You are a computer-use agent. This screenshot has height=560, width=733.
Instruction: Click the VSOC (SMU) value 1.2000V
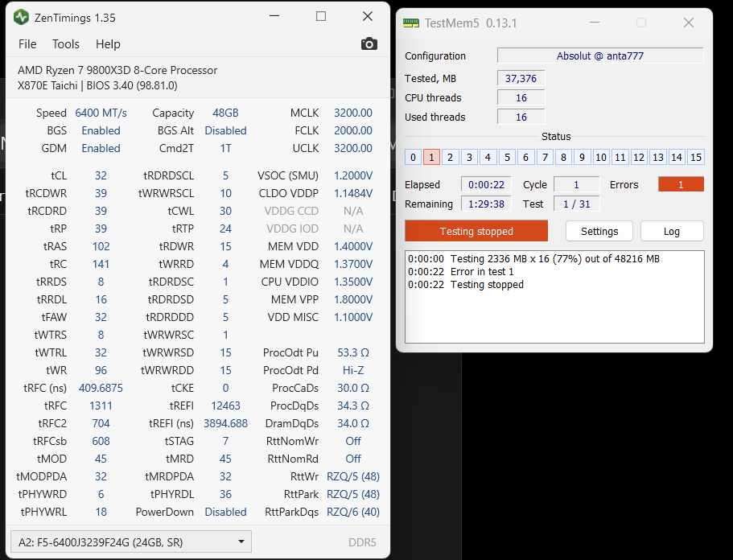coord(353,175)
